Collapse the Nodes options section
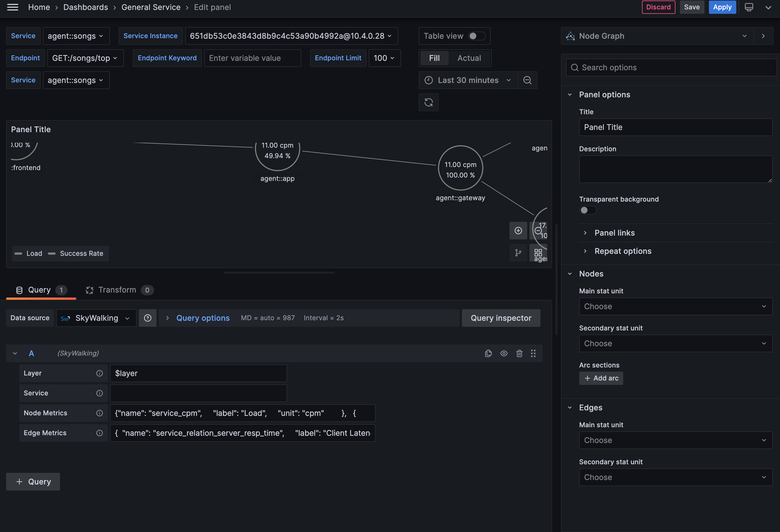Image resolution: width=780 pixels, height=532 pixels. tap(570, 274)
